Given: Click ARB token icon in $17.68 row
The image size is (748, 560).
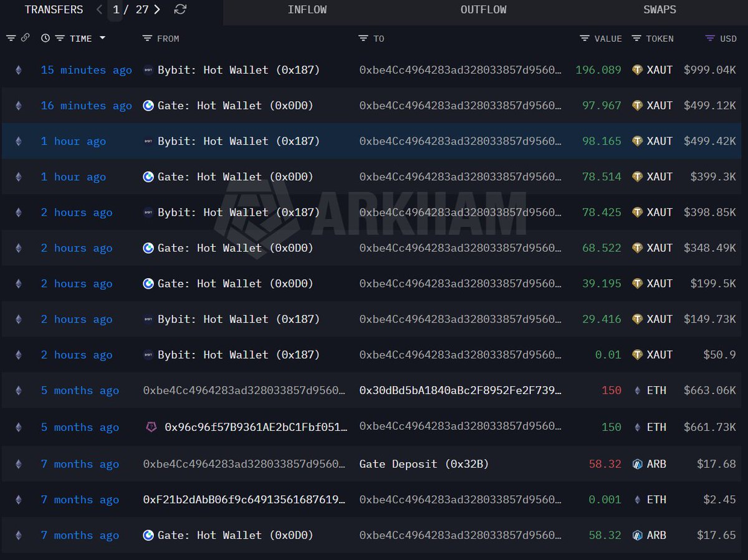Looking at the screenshot, I should click(x=637, y=464).
